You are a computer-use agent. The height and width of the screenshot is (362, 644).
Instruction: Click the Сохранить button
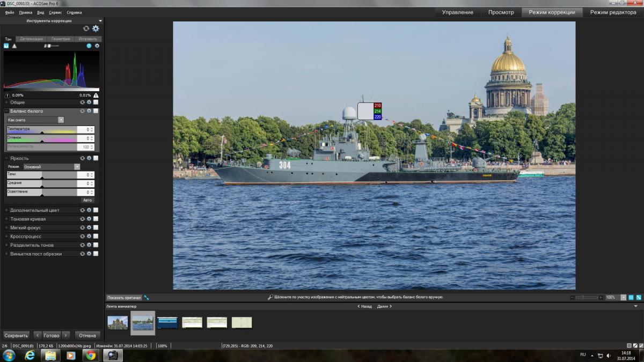[x=16, y=335]
